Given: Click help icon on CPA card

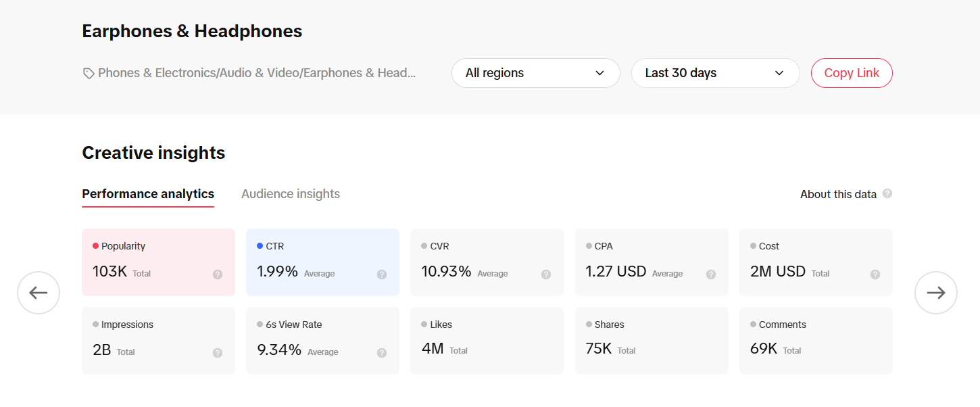Looking at the screenshot, I should tap(711, 274).
